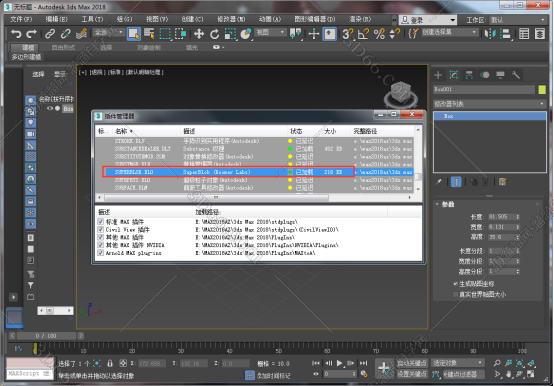
Task: Click Pin Stack icon under modifier list
Action: point(439,182)
